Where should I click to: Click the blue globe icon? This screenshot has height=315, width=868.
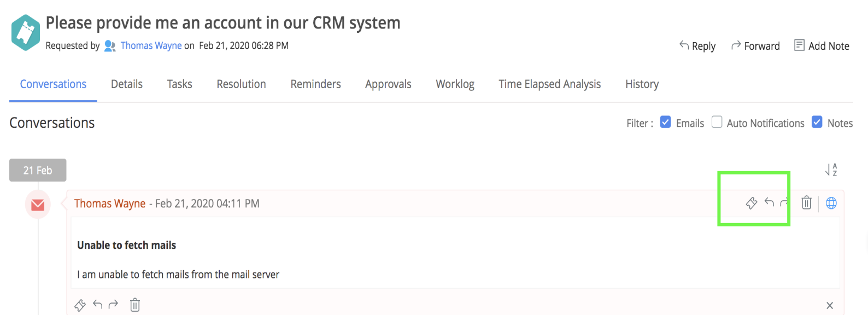coord(831,203)
